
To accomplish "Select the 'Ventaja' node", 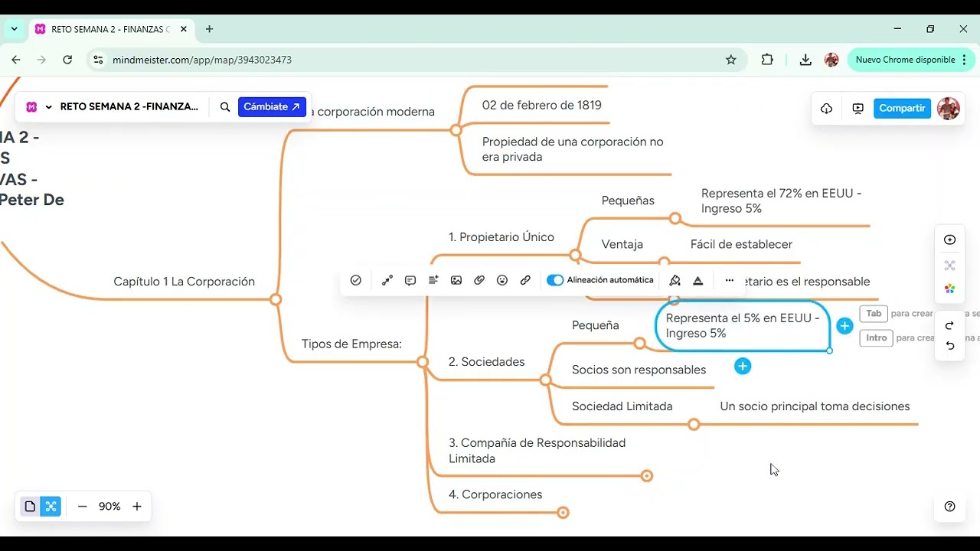I will click(622, 244).
